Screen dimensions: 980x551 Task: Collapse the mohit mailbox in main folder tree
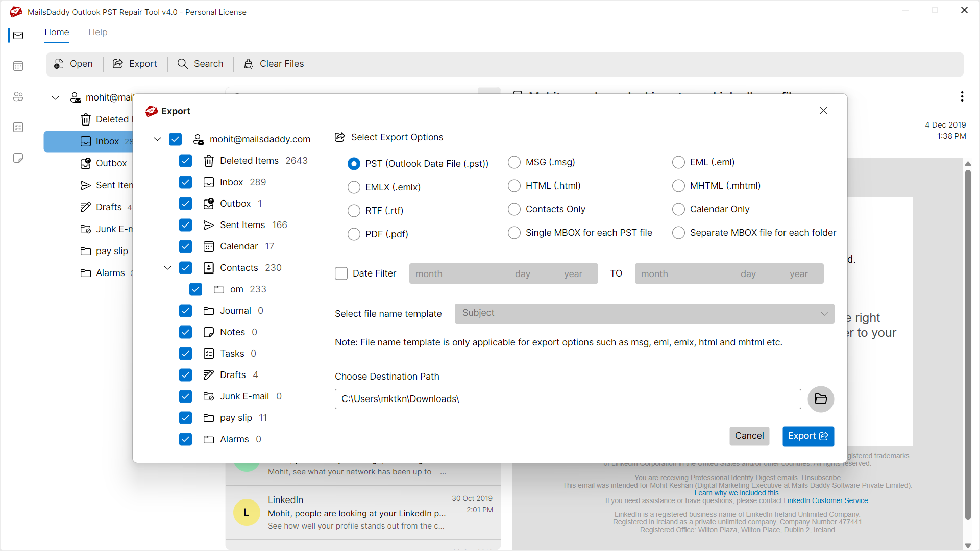coord(55,97)
